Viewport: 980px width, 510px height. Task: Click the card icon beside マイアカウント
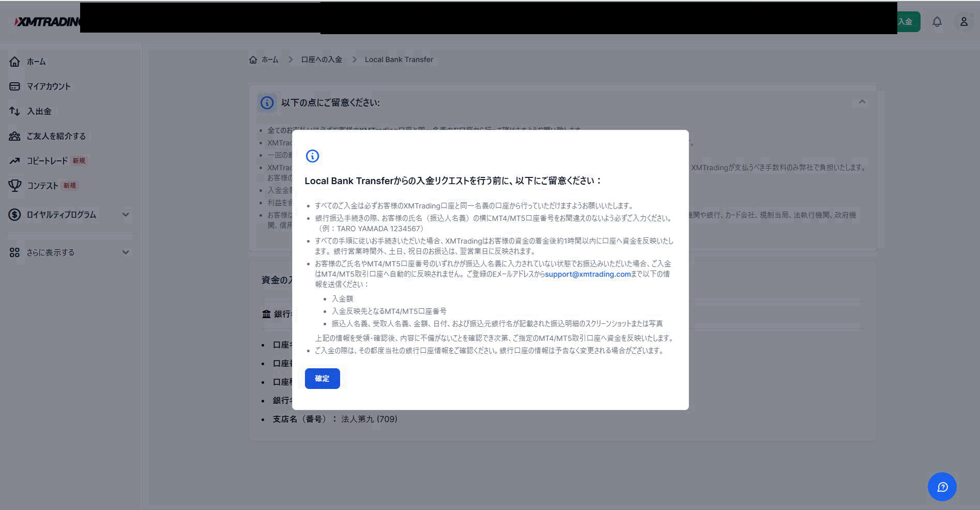coord(14,86)
